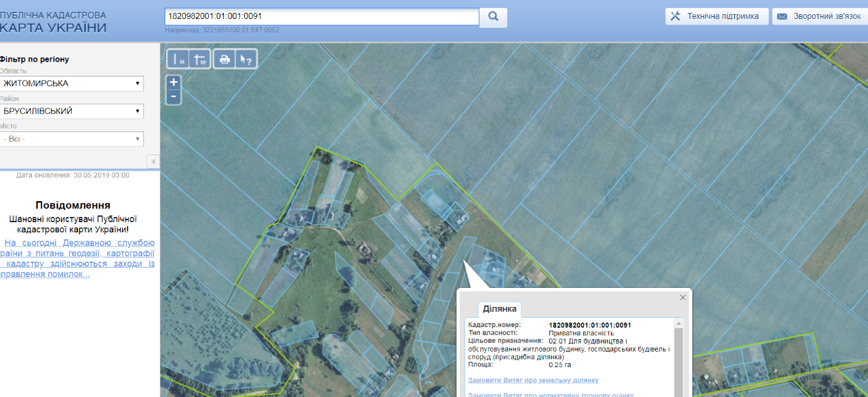The height and width of the screenshot is (397, 868).
Task: Switch to the Ділянка tab
Action: (x=500, y=309)
